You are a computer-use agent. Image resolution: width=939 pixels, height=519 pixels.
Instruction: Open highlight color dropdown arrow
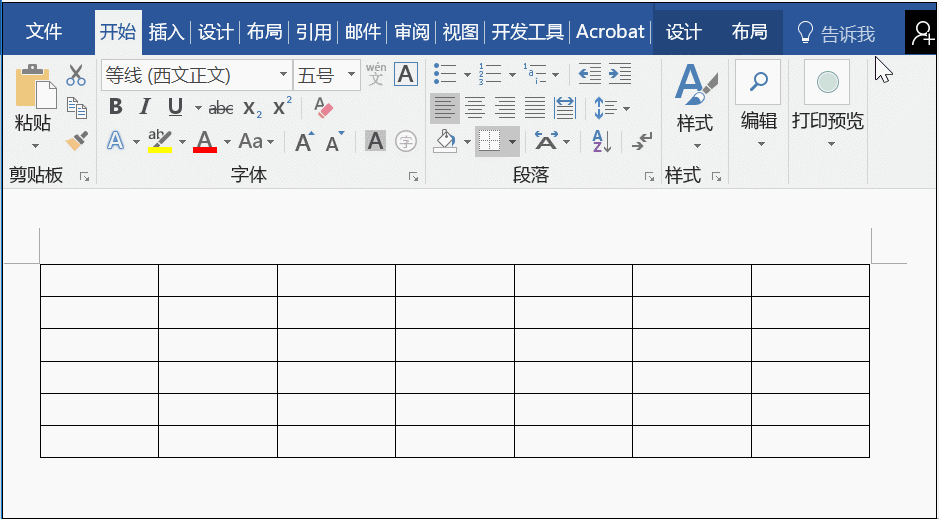[182, 142]
